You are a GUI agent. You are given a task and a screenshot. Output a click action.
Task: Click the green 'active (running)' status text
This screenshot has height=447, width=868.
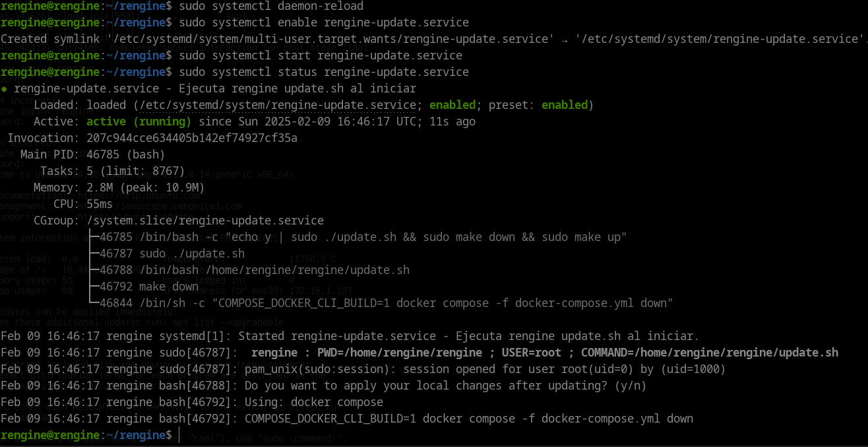coord(139,121)
